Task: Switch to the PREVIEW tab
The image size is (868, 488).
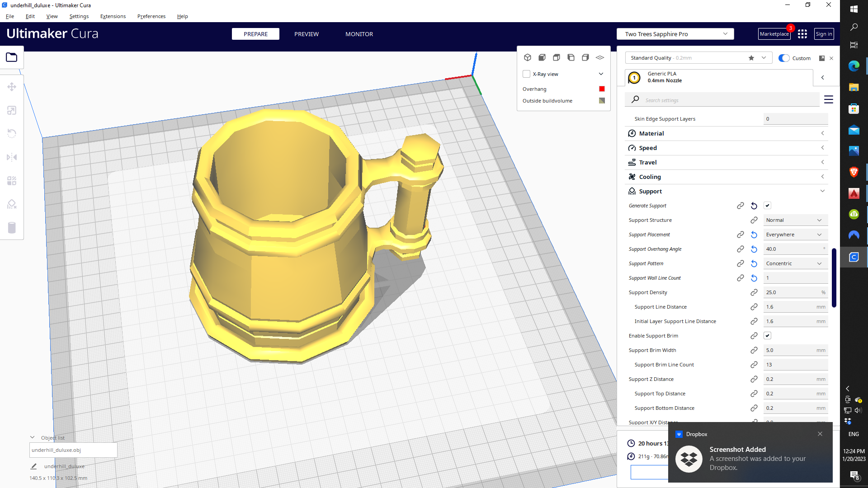Action: (x=307, y=34)
